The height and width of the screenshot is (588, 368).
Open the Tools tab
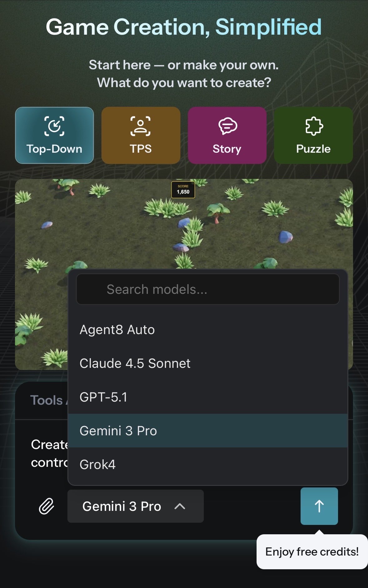coord(46,400)
